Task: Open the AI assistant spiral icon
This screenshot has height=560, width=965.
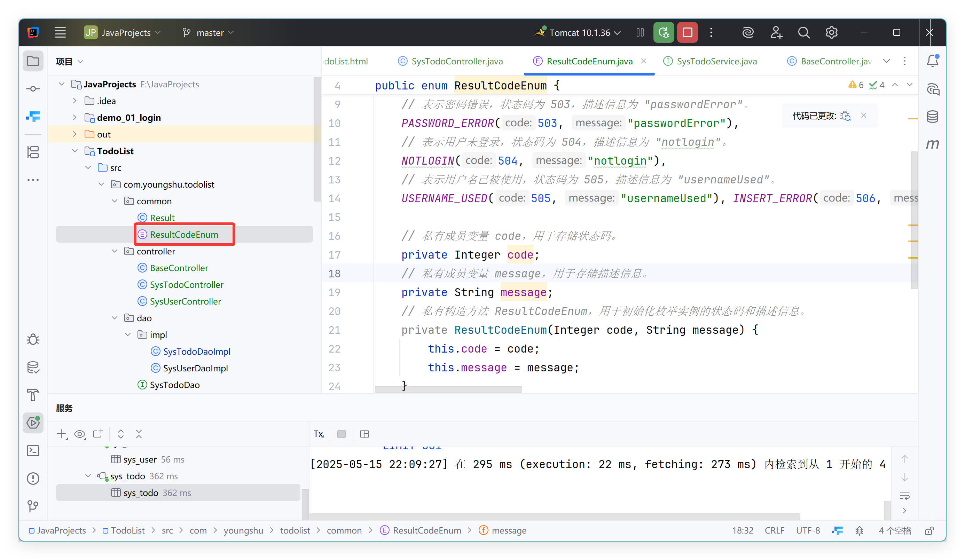Action: 748,32
